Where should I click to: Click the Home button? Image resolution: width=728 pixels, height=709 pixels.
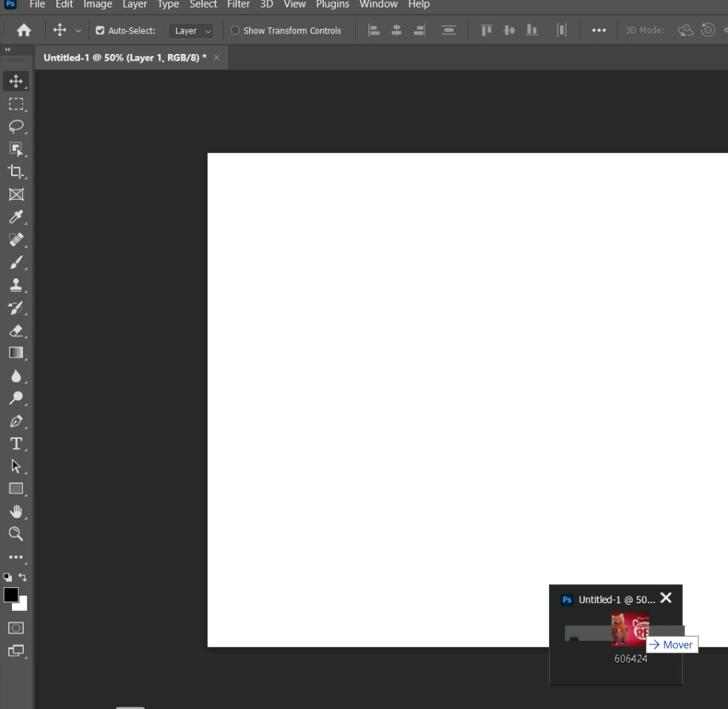(x=24, y=30)
